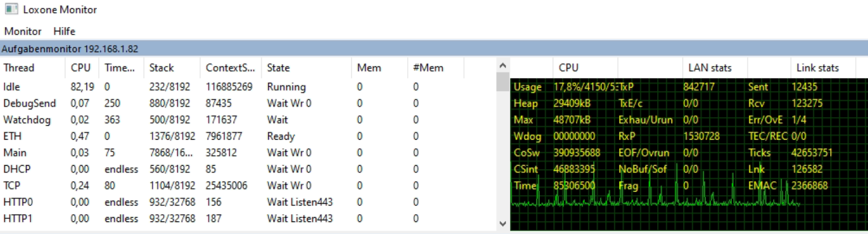Click the Max value 48707kB

click(571, 119)
